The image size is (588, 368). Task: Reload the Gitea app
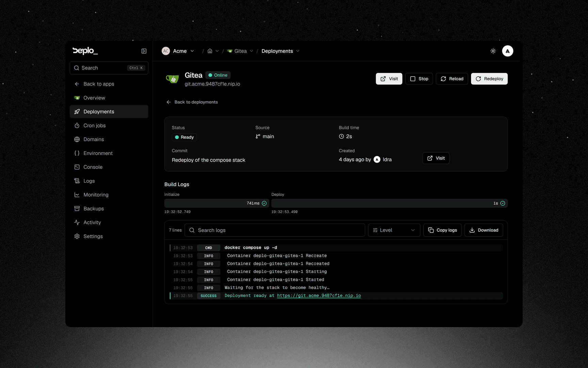point(452,79)
